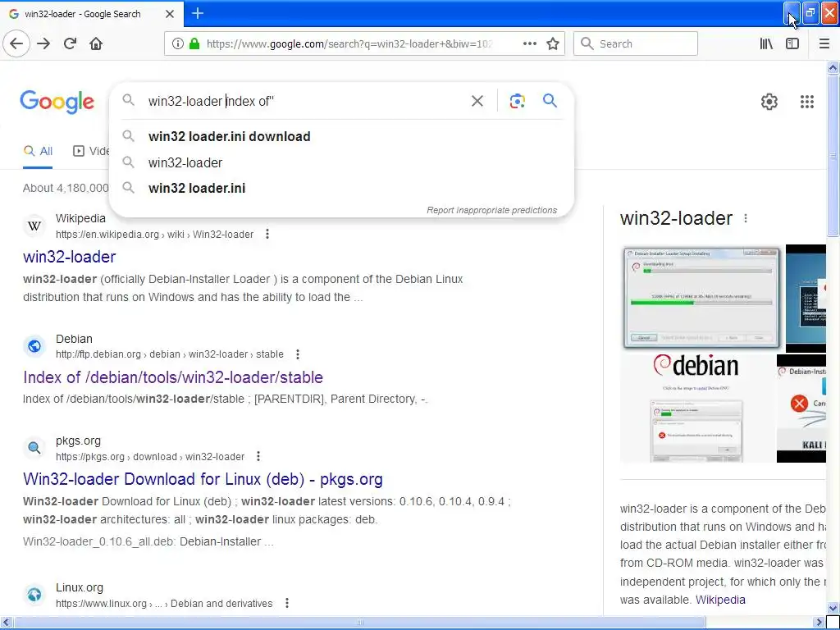840x630 pixels.
Task: Follow the Wikipedia link in knowledge panel
Action: tap(720, 600)
